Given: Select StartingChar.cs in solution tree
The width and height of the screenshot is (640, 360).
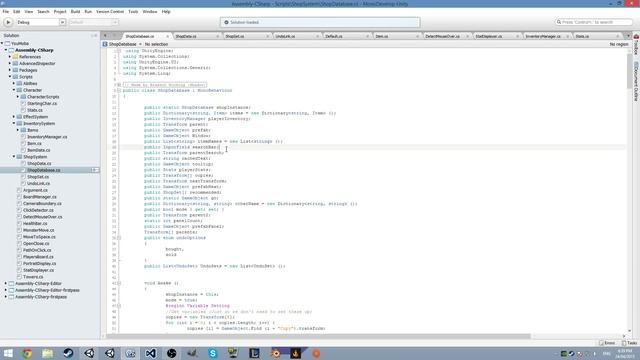Looking at the screenshot, I should click(42, 103).
